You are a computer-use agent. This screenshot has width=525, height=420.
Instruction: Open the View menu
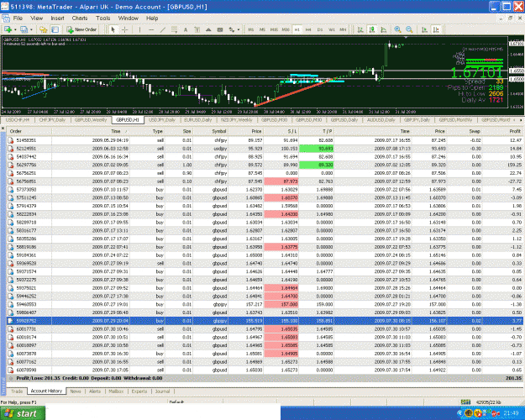coord(36,18)
